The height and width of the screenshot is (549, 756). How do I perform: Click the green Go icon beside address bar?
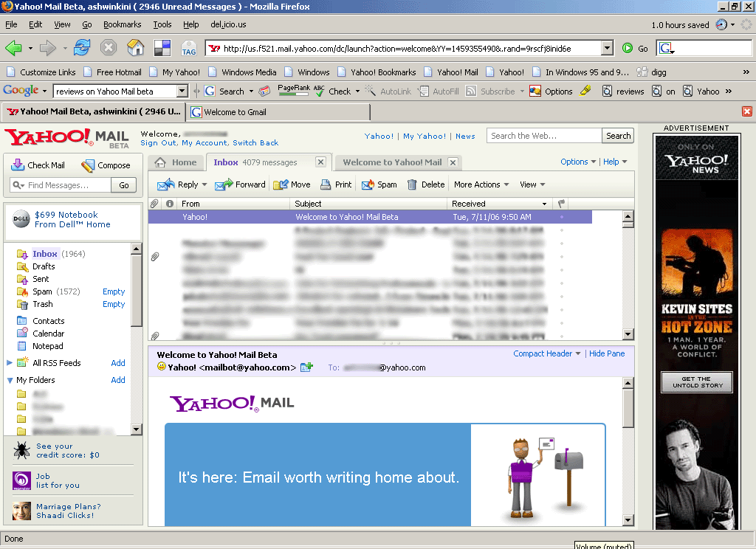(x=628, y=48)
